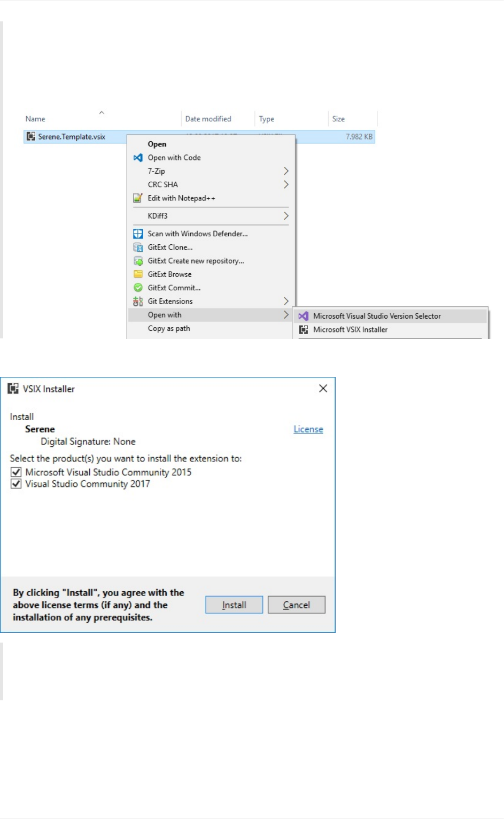This screenshot has width=504, height=819.
Task: Select Microsoft VSIX Installer in submenu
Action: 350,330
